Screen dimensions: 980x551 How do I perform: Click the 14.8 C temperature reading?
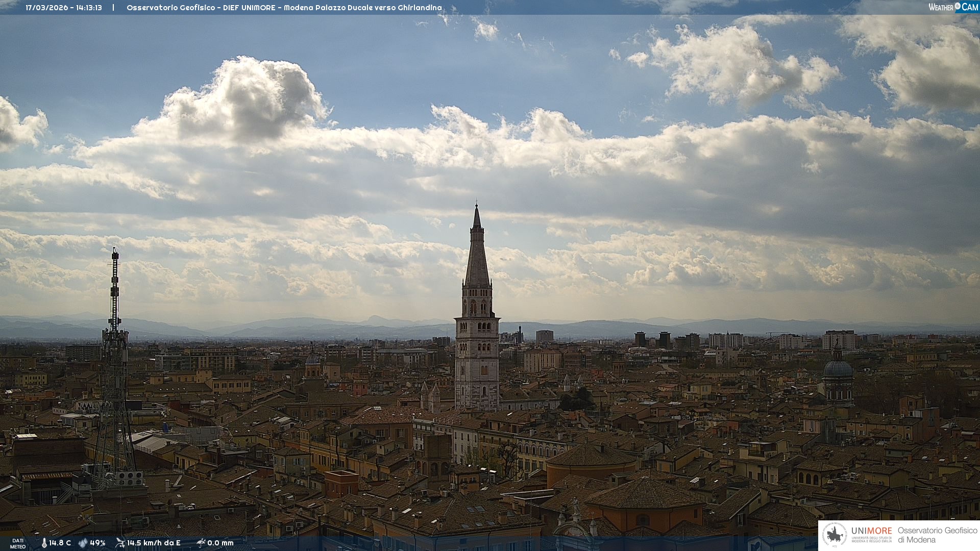click(60, 543)
